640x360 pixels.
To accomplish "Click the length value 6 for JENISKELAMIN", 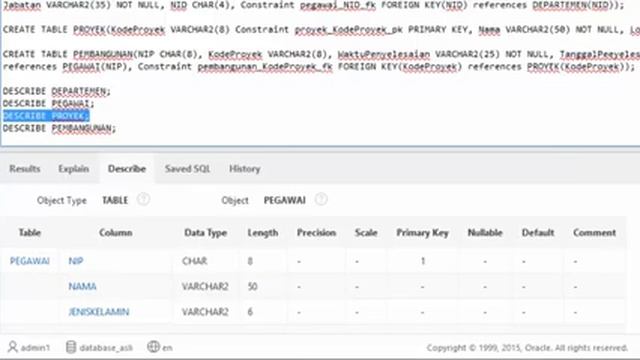I will click(250, 312).
